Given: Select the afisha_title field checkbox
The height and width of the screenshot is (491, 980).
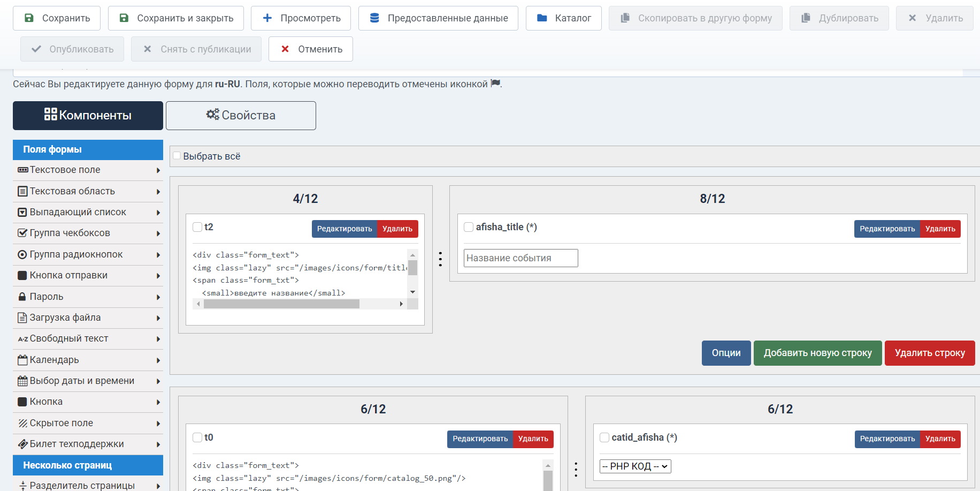Looking at the screenshot, I should (469, 227).
